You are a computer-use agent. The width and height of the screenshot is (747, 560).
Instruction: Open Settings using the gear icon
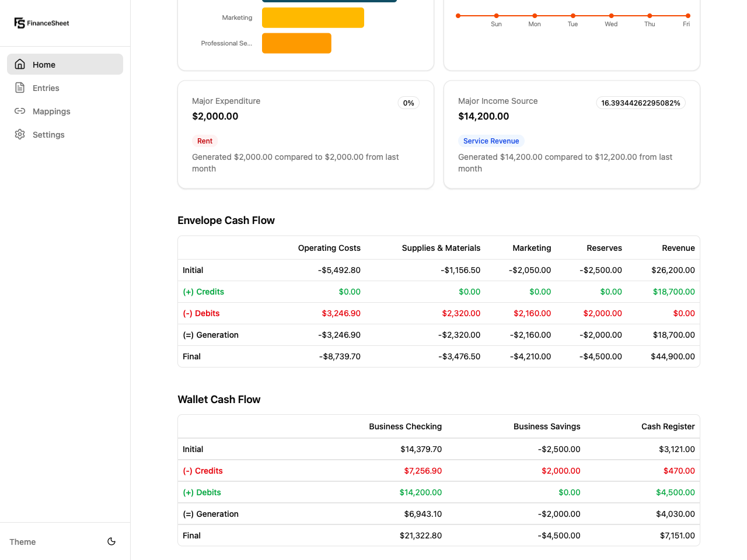tap(20, 134)
